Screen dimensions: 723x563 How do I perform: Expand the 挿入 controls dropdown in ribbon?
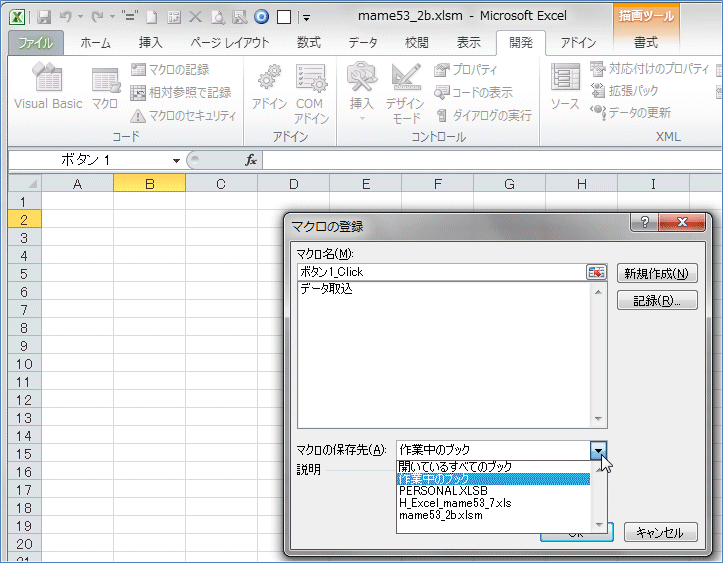[x=362, y=118]
